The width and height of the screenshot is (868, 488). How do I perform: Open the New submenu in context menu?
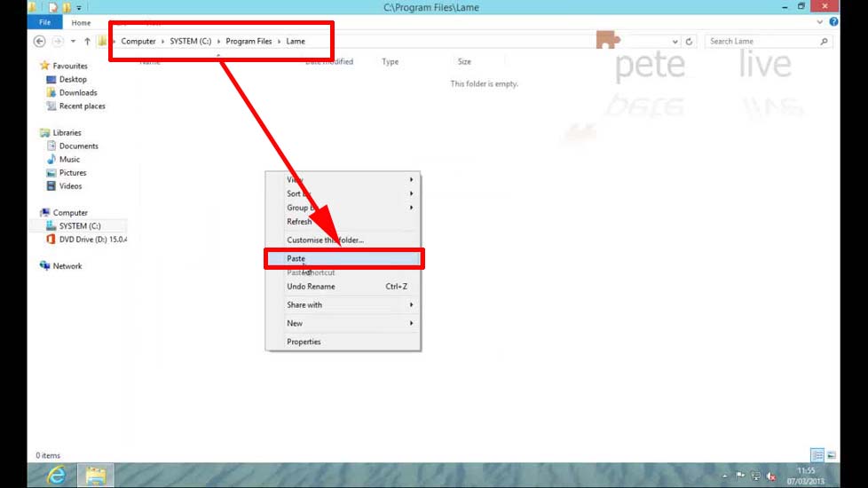point(343,323)
